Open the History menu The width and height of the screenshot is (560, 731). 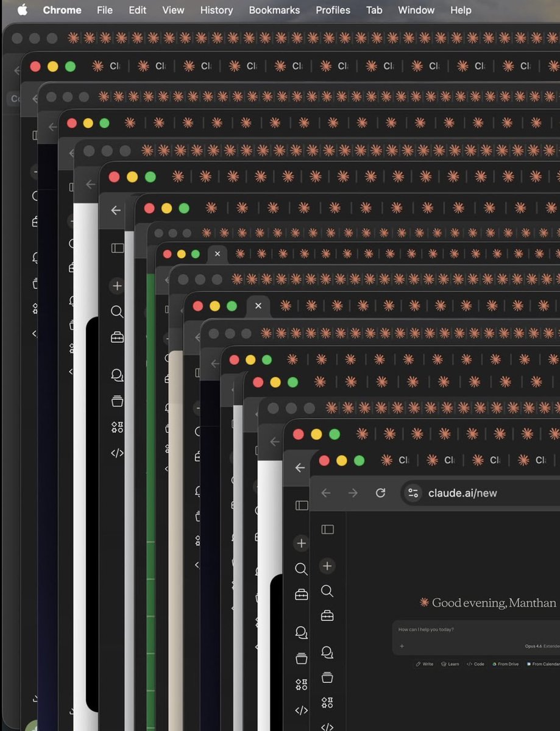pyautogui.click(x=216, y=10)
